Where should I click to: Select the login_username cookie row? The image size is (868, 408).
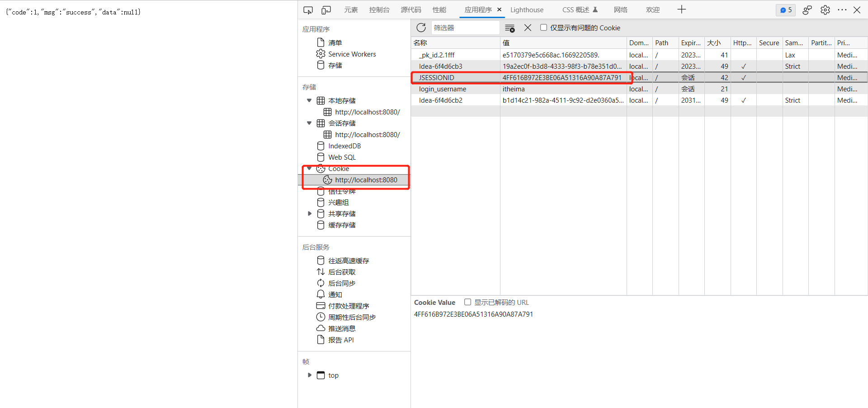(x=639, y=89)
